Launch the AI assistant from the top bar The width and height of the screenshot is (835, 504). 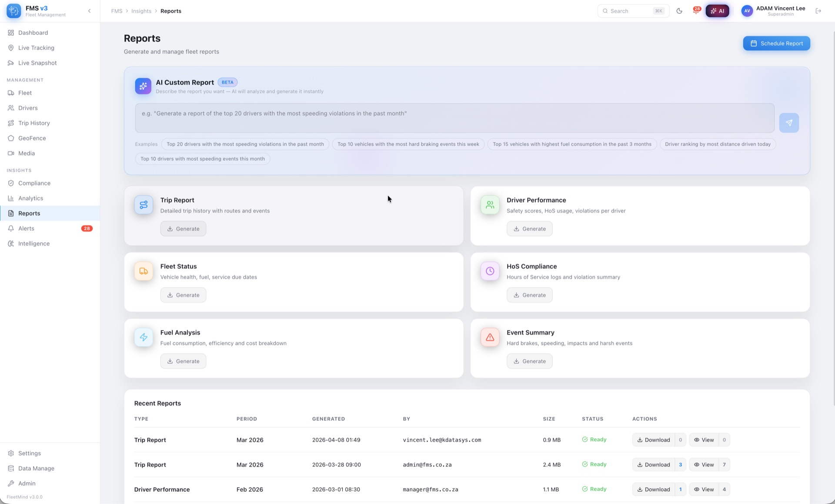click(718, 11)
